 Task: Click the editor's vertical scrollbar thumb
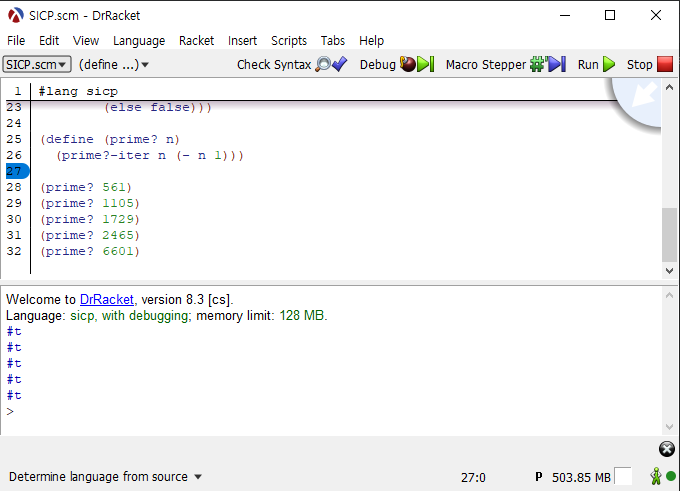click(x=669, y=233)
